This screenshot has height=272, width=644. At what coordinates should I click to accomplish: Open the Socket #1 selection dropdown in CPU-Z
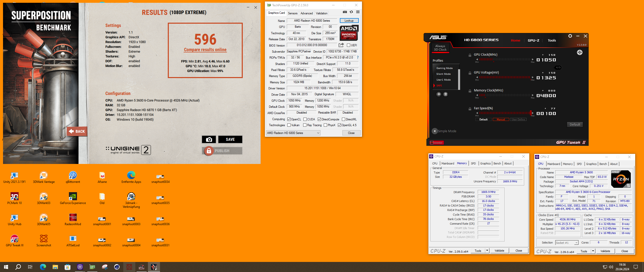coord(567,243)
